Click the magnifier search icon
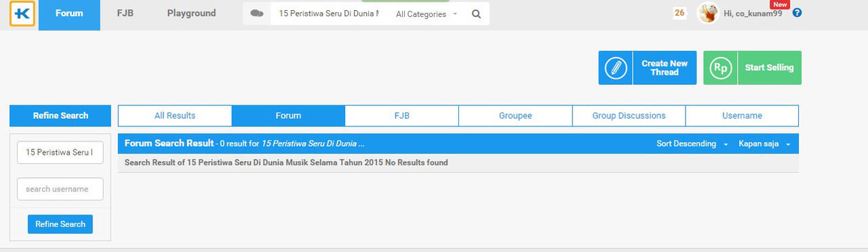This screenshot has width=868, height=252. click(476, 14)
